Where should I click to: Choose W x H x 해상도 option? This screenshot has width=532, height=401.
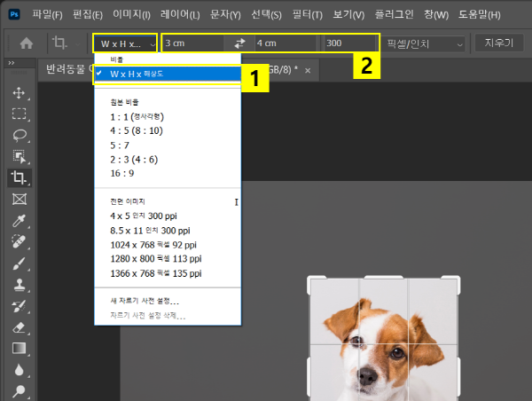(168, 74)
